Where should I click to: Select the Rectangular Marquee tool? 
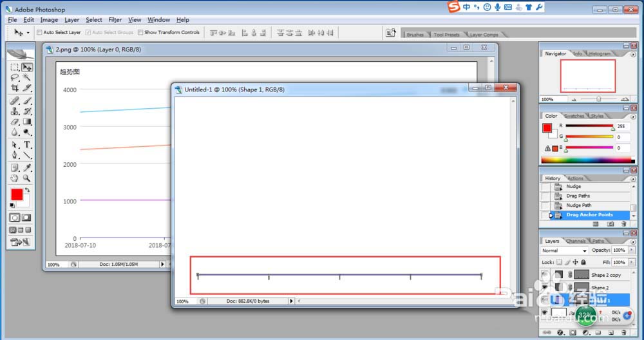coord(15,67)
